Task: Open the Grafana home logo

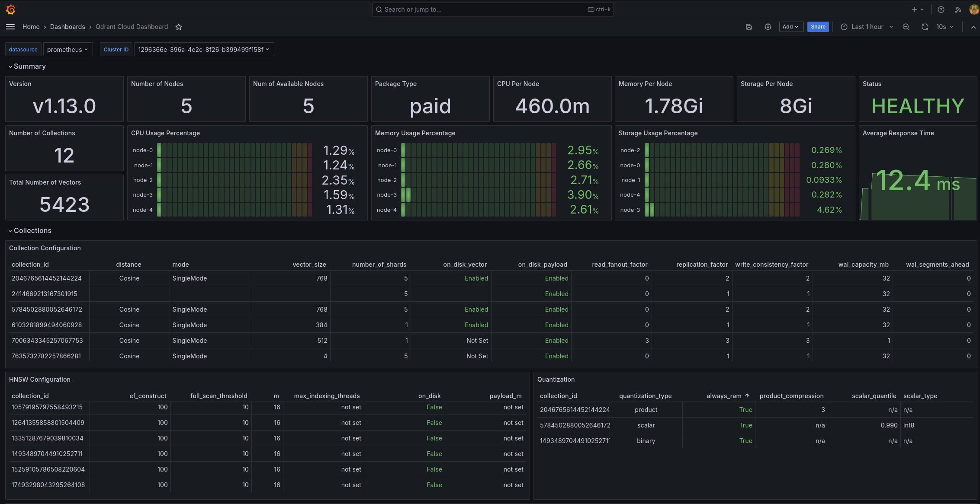Action: point(10,9)
